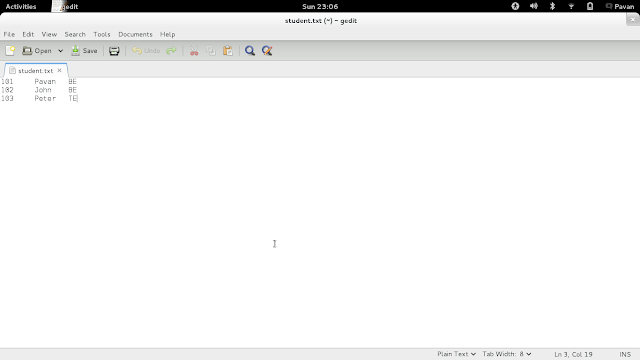The width and height of the screenshot is (640, 360).
Task: Close the student.txt tab
Action: pyautogui.click(x=60, y=71)
